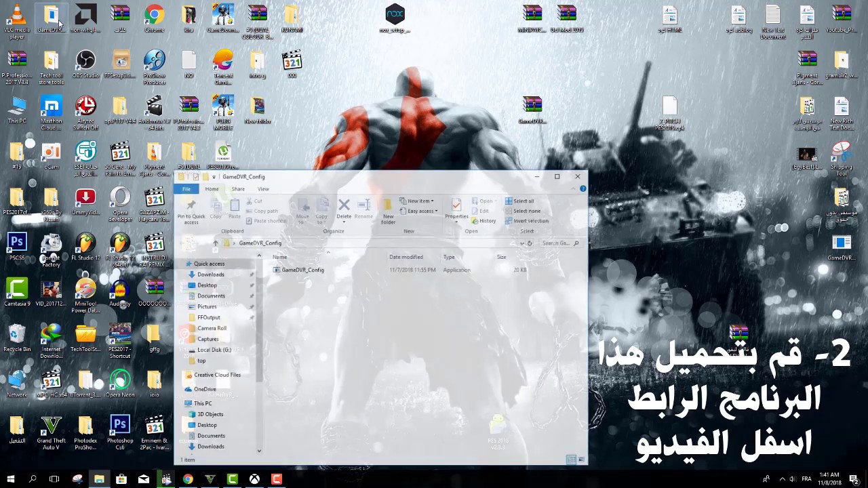868x488 pixels.
Task: Open the New item dropdown
Action: [416, 201]
